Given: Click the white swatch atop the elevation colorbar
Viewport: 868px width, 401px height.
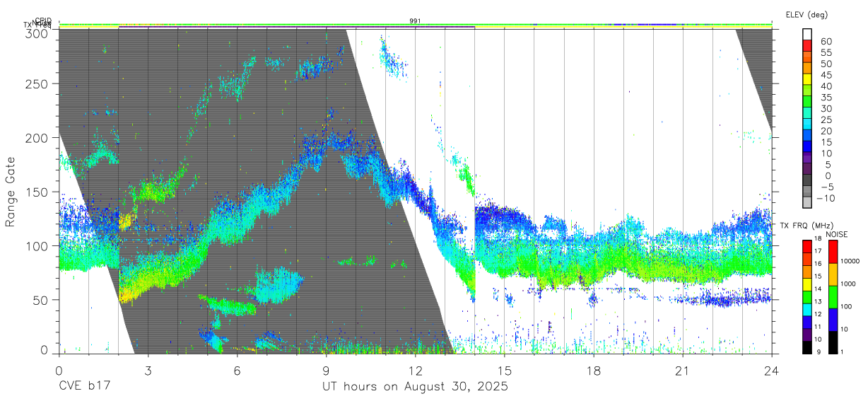Looking at the screenshot, I should pos(807,34).
